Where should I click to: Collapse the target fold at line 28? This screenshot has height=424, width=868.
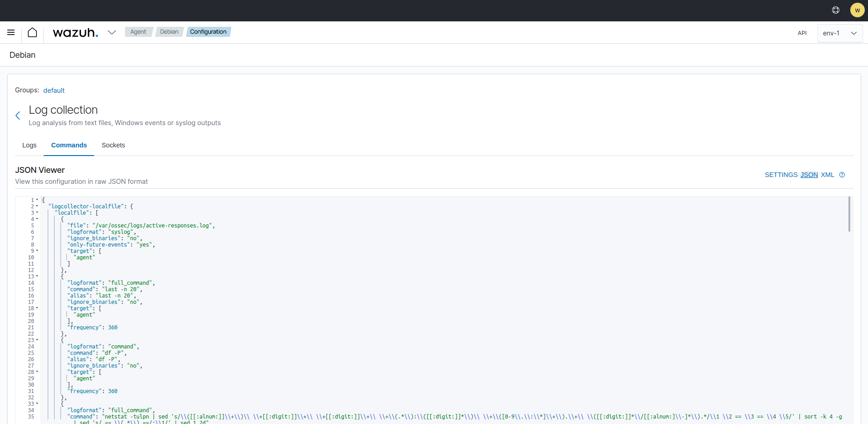pos(37,372)
